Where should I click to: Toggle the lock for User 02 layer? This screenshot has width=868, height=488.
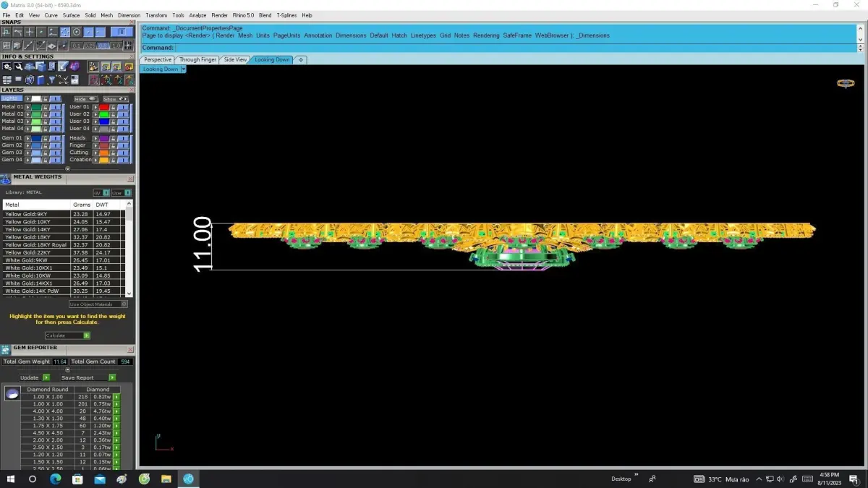click(x=114, y=114)
